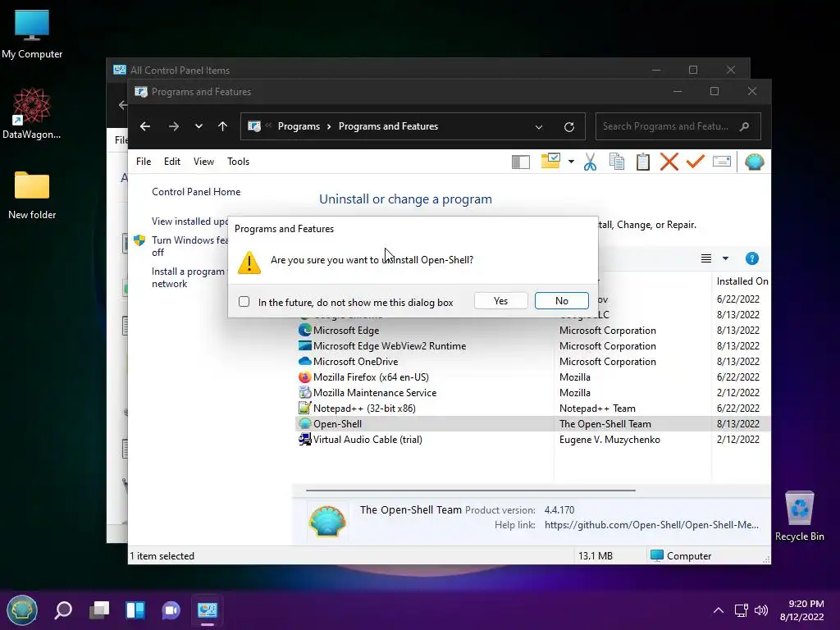Click All Control Panel Items window title
Screen dimensions: 840x630
coord(180,71)
